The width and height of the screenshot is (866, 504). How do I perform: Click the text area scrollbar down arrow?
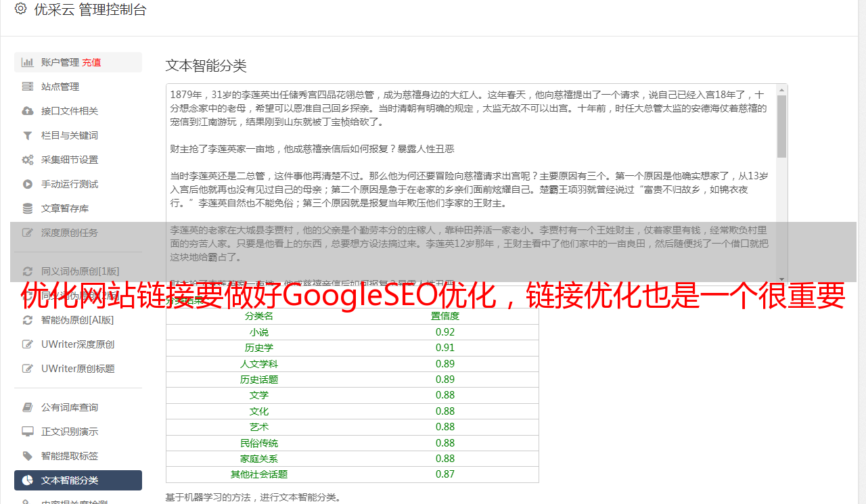coord(782,278)
